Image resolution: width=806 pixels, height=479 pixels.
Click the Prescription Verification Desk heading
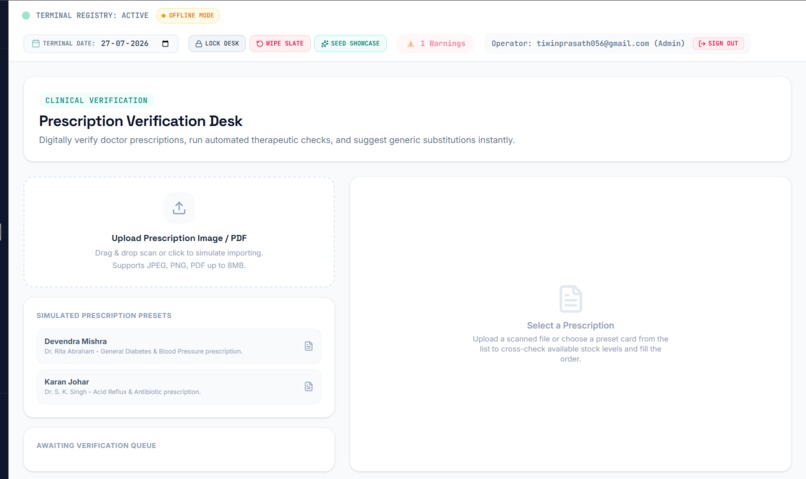point(140,121)
